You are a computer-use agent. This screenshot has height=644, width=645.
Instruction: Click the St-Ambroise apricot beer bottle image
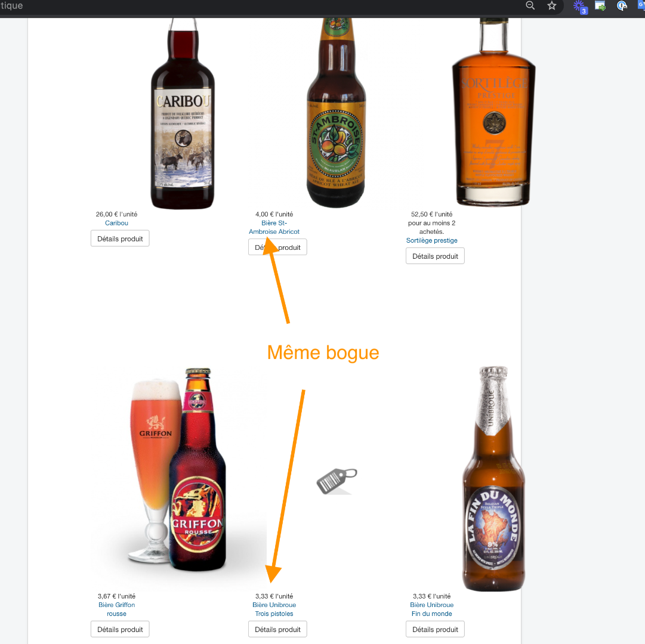coord(336,113)
